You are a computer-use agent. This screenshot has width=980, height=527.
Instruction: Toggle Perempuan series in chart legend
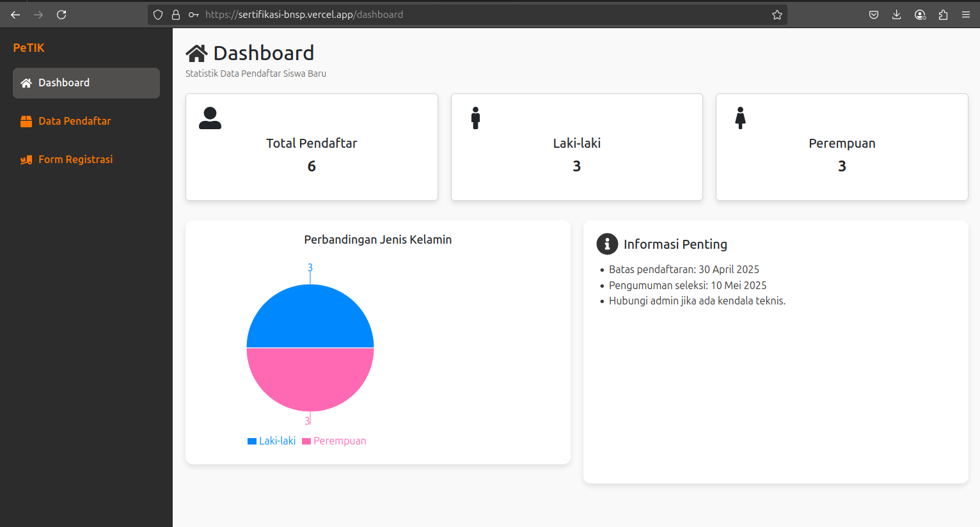click(334, 441)
